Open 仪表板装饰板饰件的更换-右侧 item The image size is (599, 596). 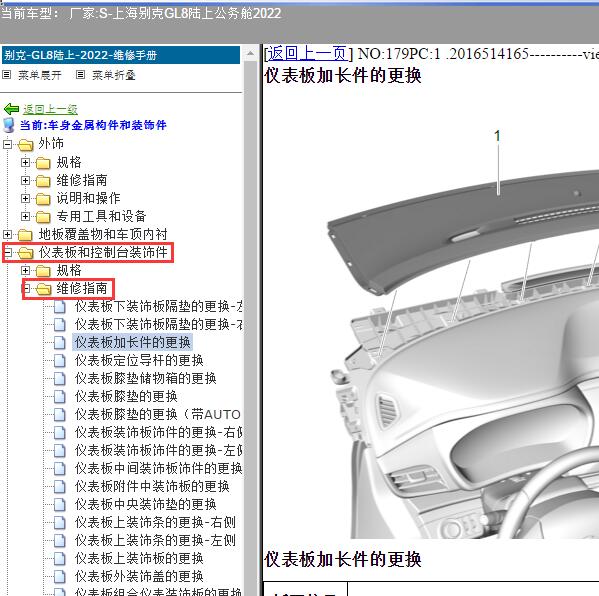click(x=158, y=432)
